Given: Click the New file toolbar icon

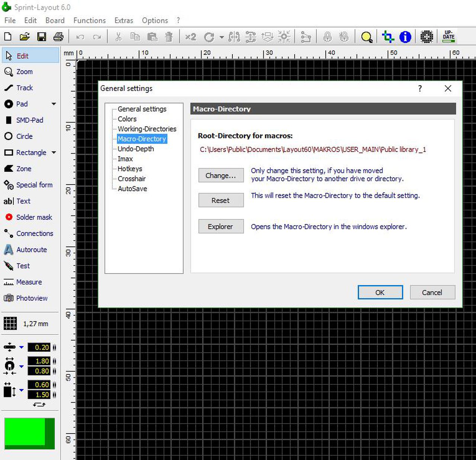Looking at the screenshot, I should [x=8, y=37].
